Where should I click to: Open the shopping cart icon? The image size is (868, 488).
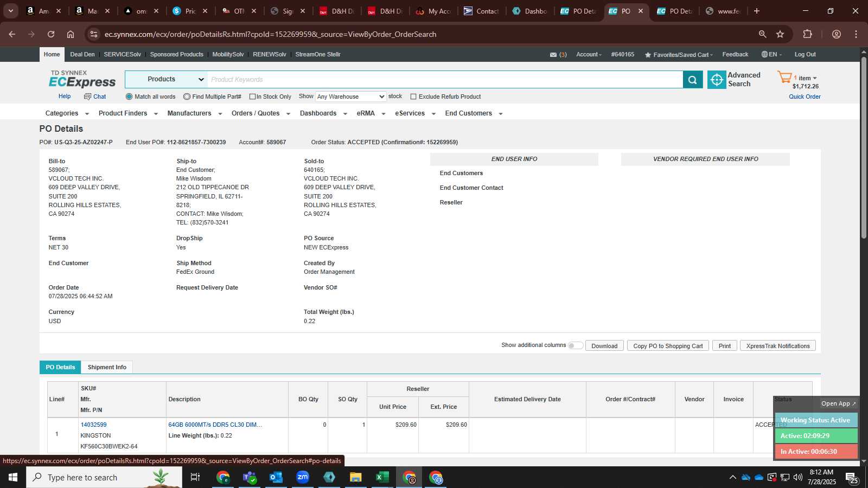[x=784, y=78]
